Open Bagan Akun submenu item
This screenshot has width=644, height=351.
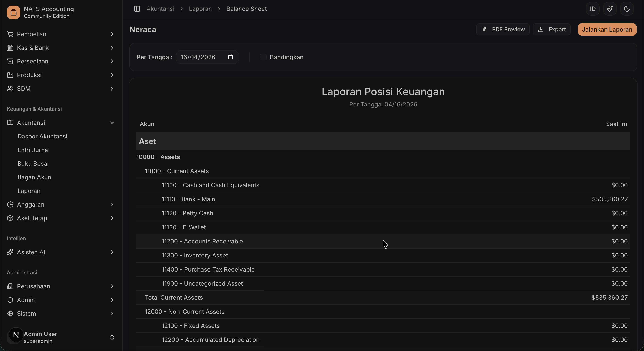(34, 177)
